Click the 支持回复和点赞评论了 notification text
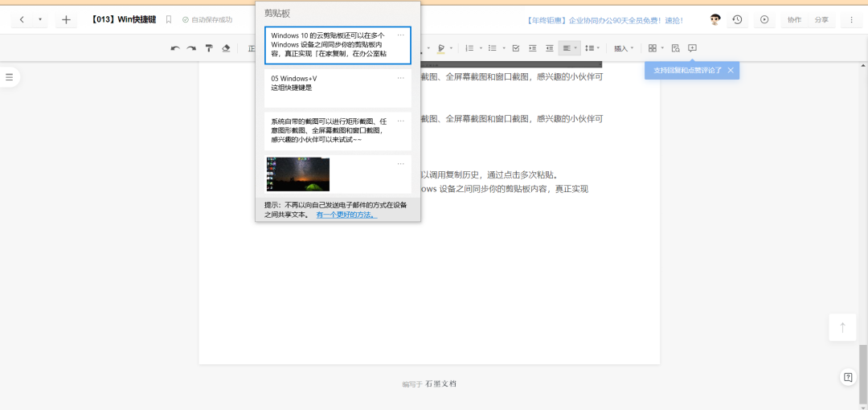This screenshot has width=868, height=410. tap(687, 71)
